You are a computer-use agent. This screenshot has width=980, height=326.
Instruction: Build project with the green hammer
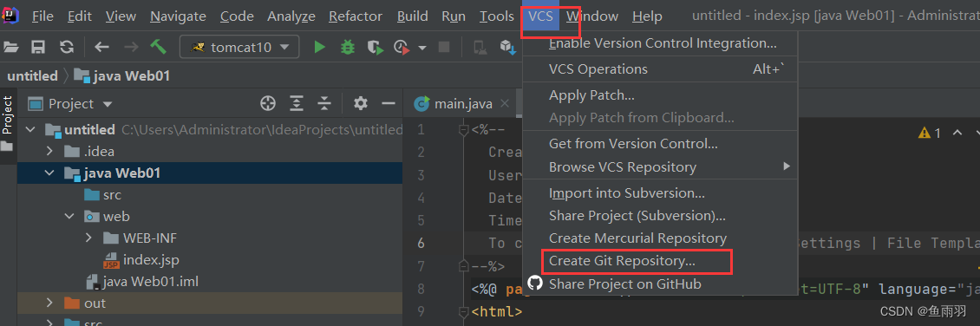pos(158,47)
